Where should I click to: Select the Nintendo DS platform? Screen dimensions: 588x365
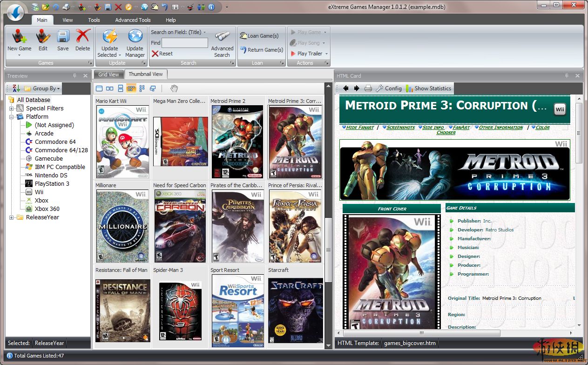[51, 175]
